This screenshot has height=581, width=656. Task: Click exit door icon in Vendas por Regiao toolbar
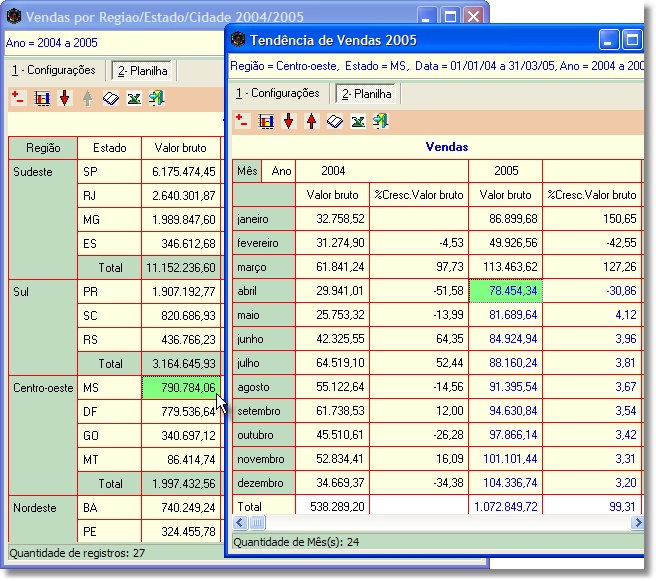[157, 98]
